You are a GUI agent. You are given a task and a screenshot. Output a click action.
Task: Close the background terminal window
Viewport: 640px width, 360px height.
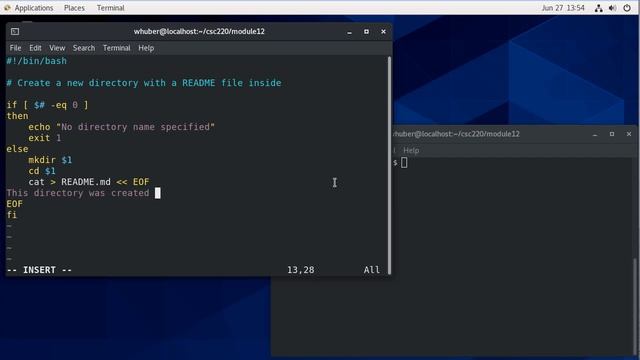click(x=629, y=134)
